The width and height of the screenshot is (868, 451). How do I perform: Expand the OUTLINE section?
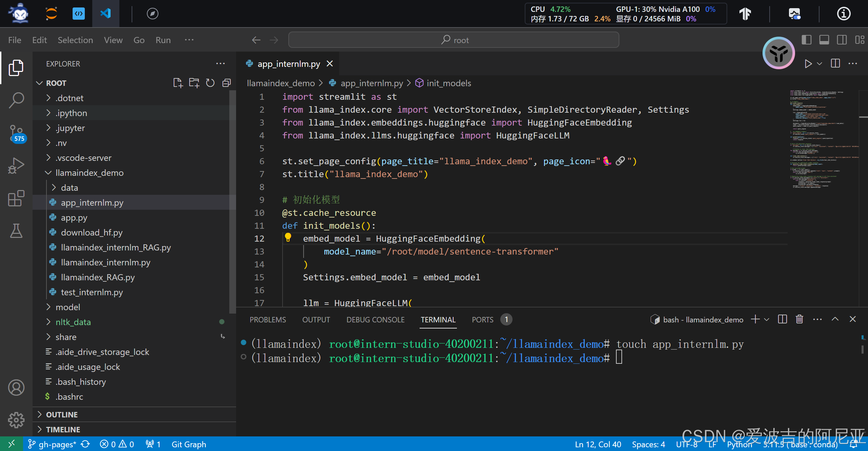(x=62, y=415)
